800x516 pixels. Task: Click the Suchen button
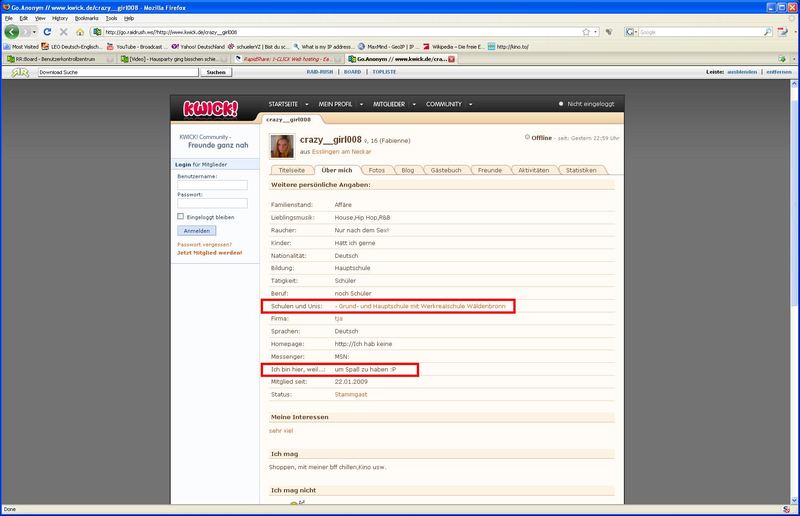coord(216,72)
